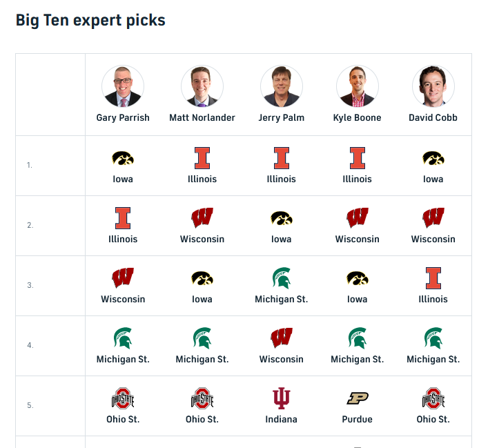Click Matt Norlander's profile photo
Image resolution: width=479 pixels, height=448 pixels.
(x=202, y=86)
